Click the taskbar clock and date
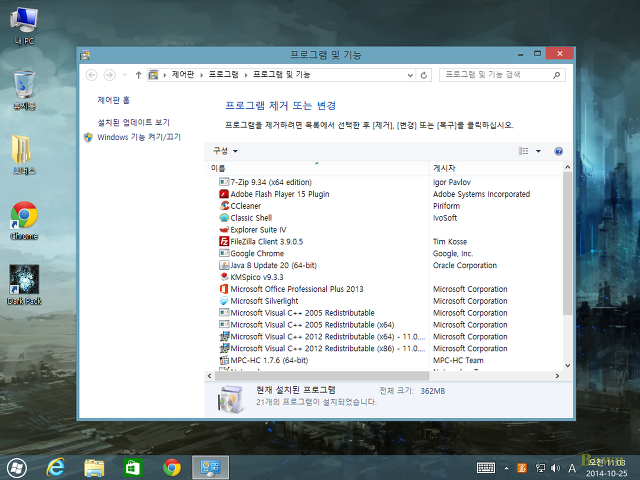 pos(607,468)
